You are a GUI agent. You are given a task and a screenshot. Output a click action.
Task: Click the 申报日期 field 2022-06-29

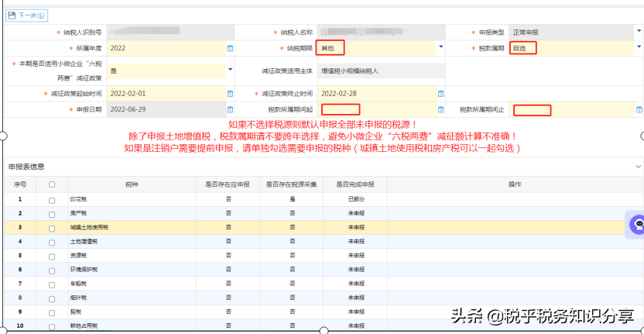click(x=166, y=109)
